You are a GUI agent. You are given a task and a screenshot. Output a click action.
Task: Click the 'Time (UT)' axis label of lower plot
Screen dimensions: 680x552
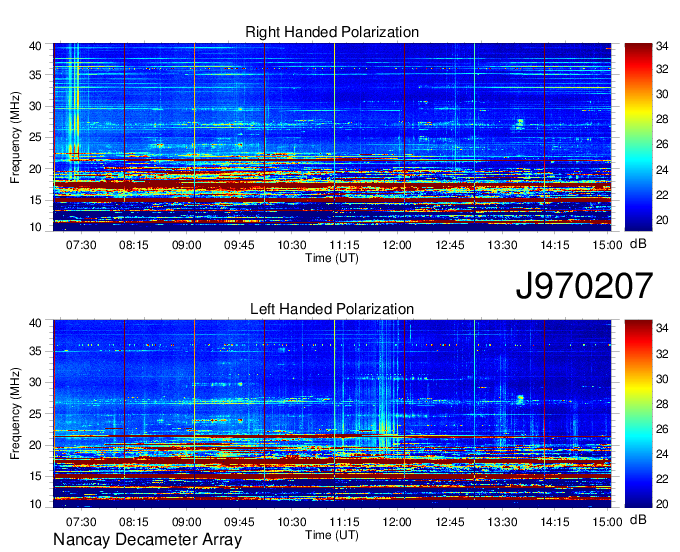point(332,535)
